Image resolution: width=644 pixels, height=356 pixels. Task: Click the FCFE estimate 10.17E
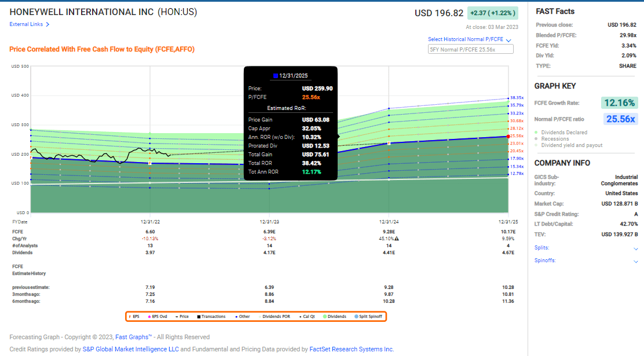coord(508,232)
